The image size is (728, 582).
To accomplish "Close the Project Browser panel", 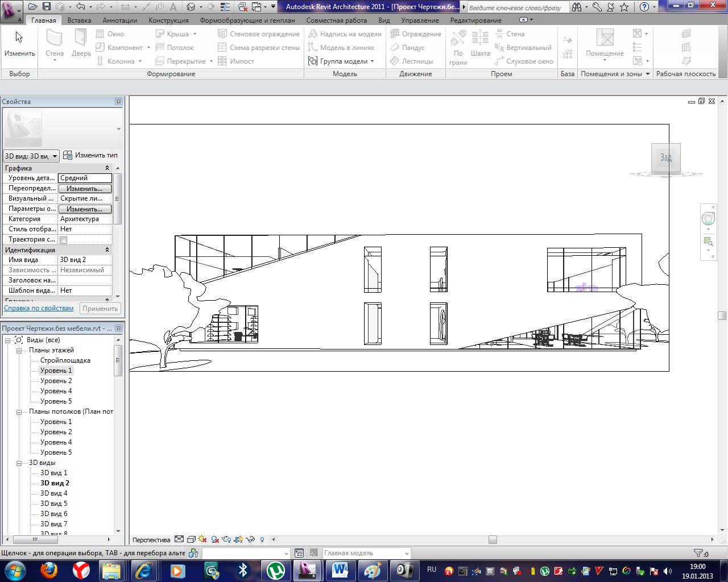I will pyautogui.click(x=118, y=329).
